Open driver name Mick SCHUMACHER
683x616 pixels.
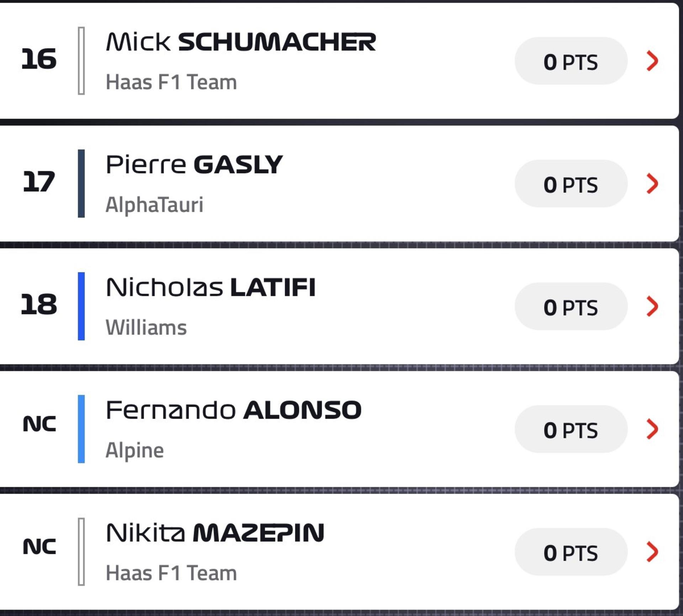pos(241,42)
